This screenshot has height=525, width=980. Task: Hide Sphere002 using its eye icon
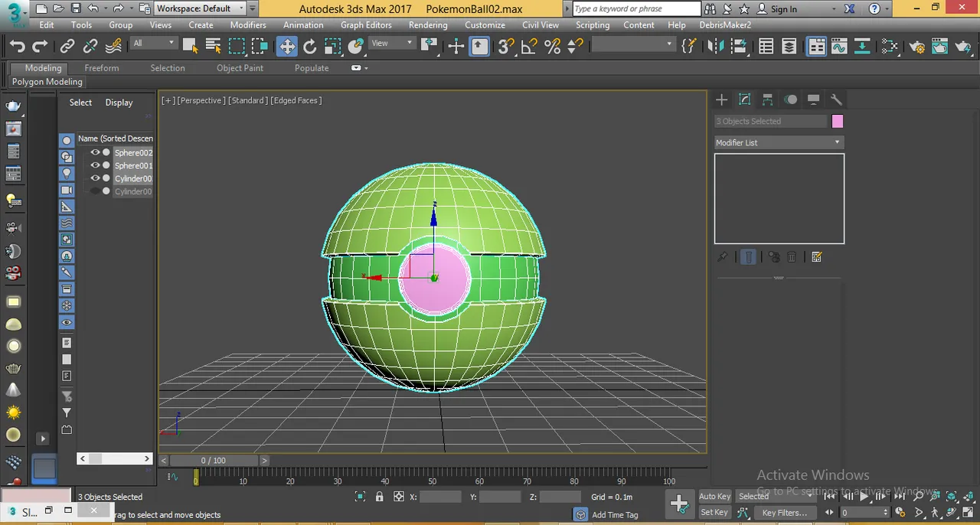click(x=95, y=152)
